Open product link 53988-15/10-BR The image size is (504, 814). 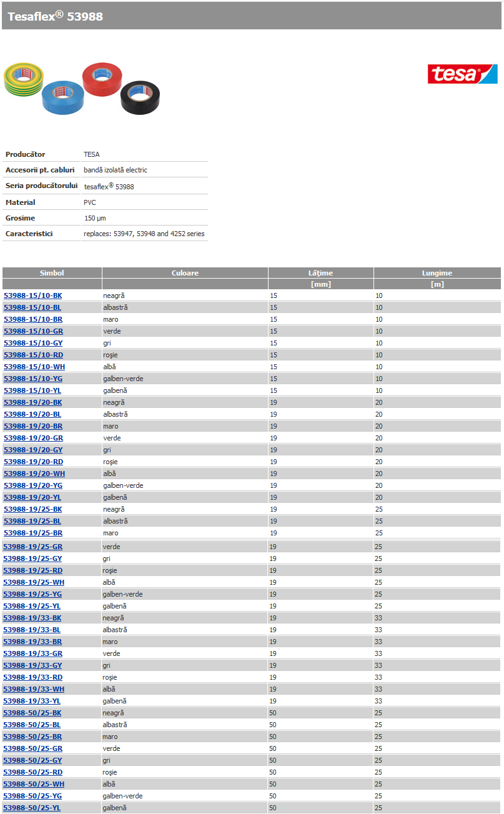(x=33, y=319)
